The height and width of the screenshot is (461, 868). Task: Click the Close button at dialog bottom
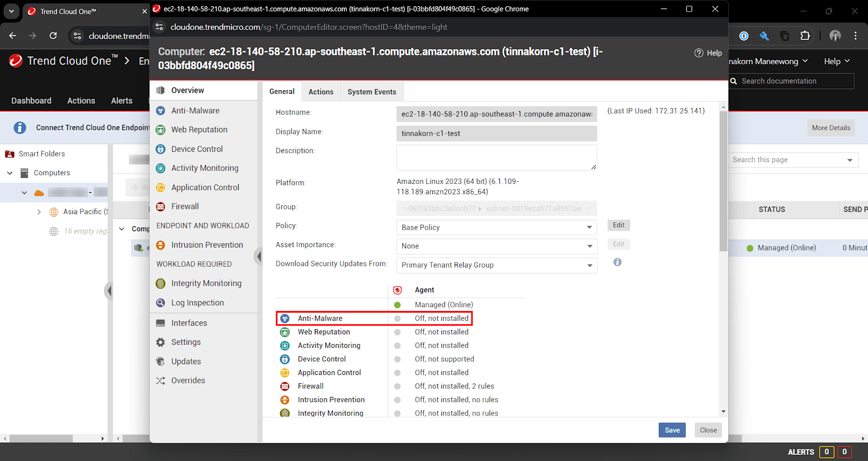(x=708, y=430)
